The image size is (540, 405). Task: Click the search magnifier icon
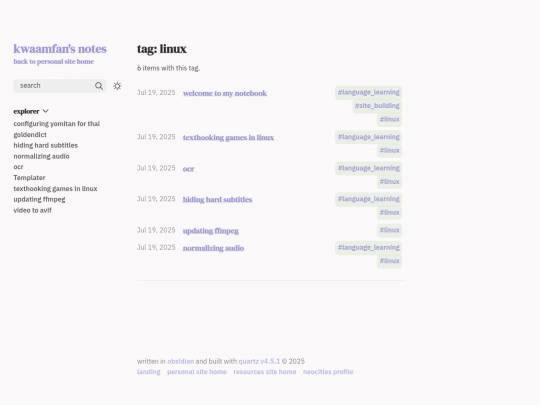[x=99, y=86]
